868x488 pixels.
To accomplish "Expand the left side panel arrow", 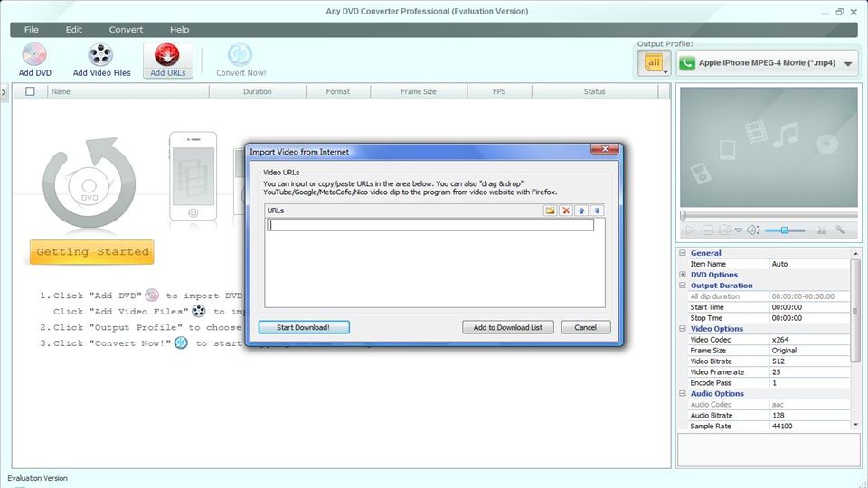I will (4, 92).
